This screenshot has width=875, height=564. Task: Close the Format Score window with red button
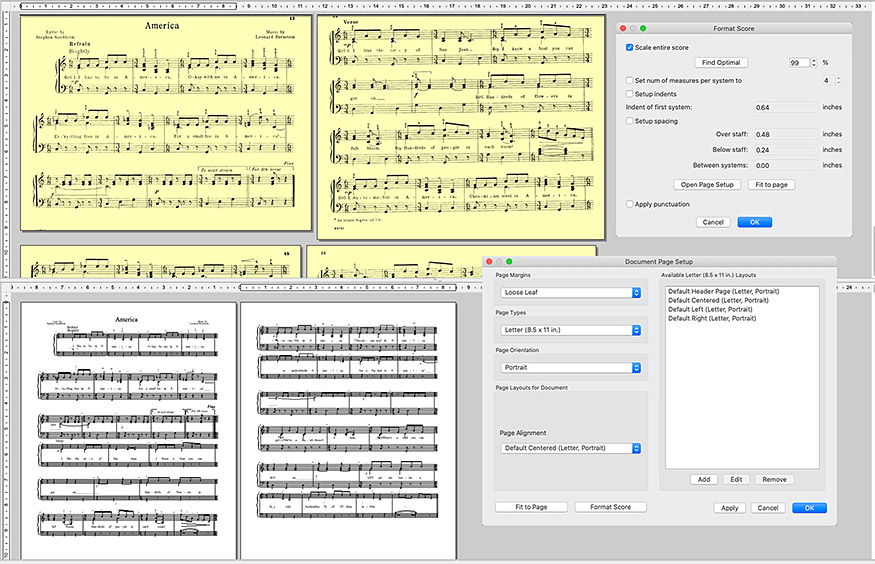tap(623, 28)
